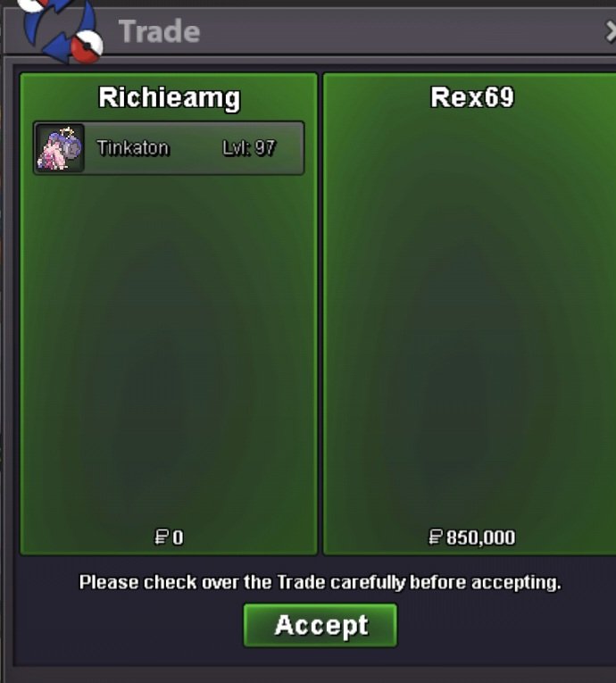Viewport: 616px width, 683px height.
Task: Click the Pokédollar symbol beside 0
Action: (162, 537)
